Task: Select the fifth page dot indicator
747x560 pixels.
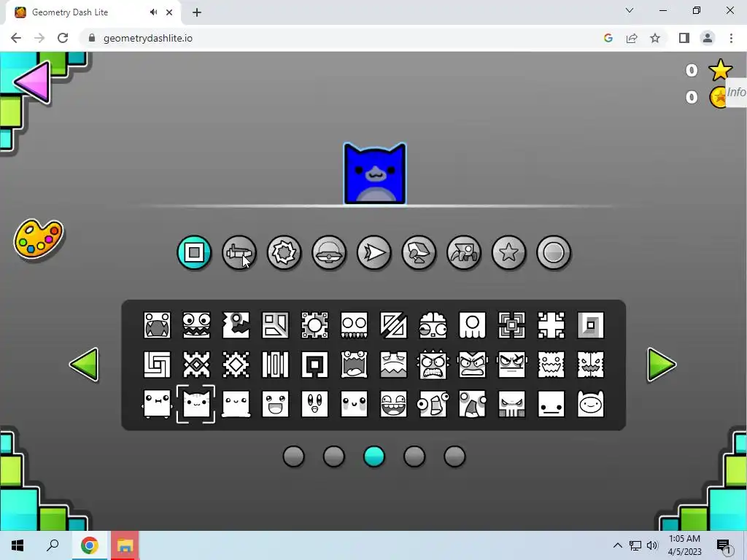Action: [x=454, y=456]
